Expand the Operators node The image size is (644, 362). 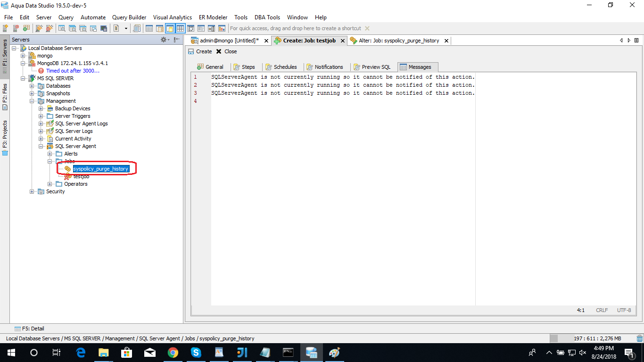(50, 184)
